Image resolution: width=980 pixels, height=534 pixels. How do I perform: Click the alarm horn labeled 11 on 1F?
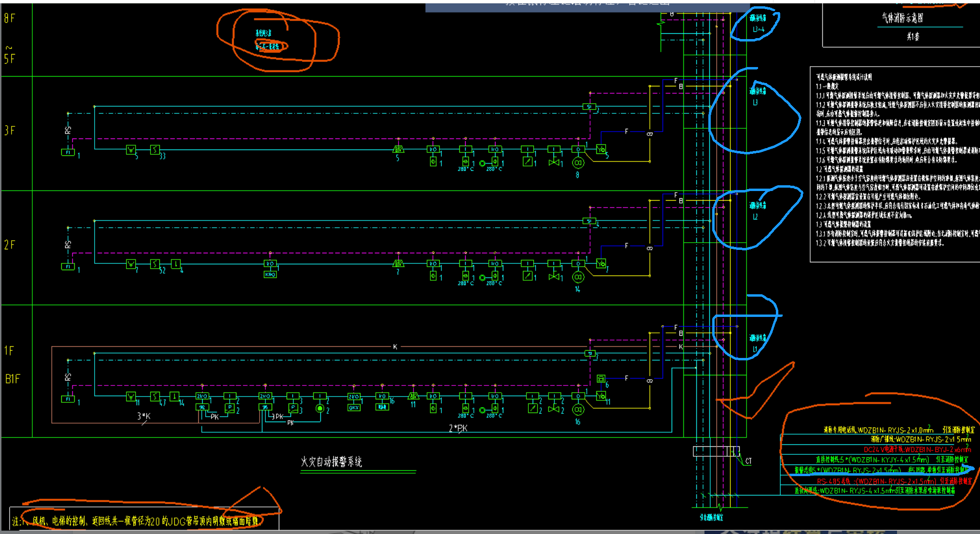pos(413,397)
